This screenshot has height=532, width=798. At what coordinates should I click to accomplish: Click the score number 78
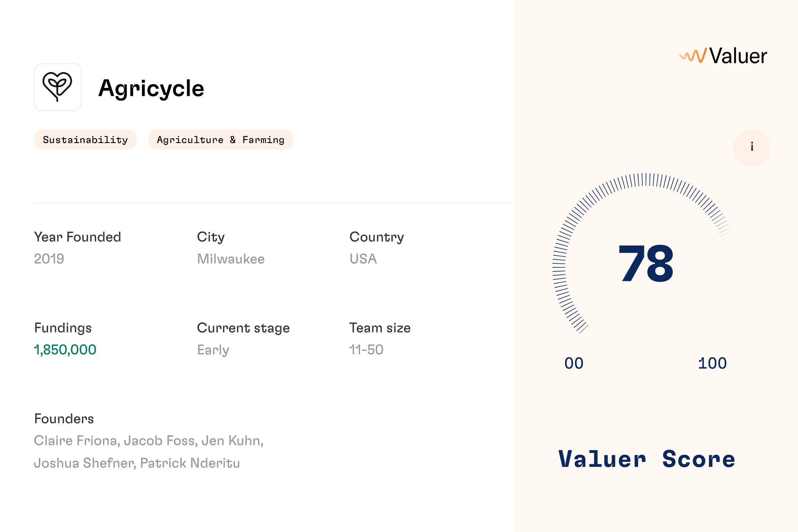(x=646, y=263)
